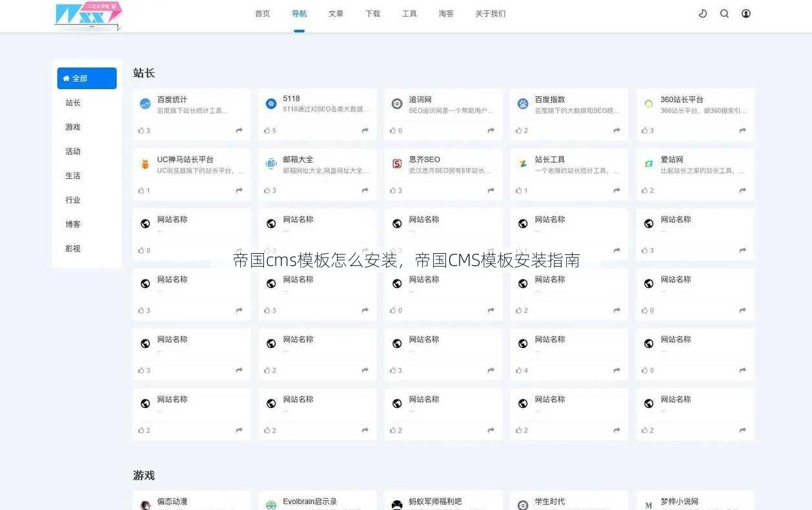Open 梦桦小说网 link

pyautogui.click(x=679, y=502)
